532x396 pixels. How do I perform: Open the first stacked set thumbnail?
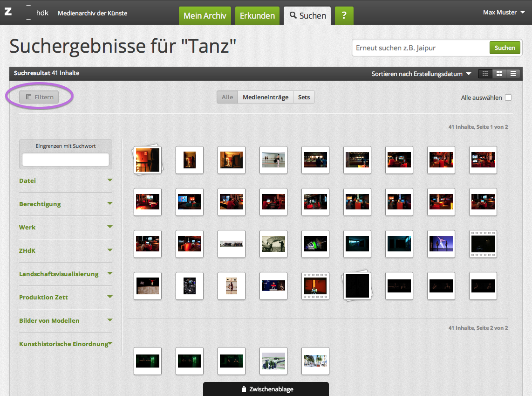point(147,160)
